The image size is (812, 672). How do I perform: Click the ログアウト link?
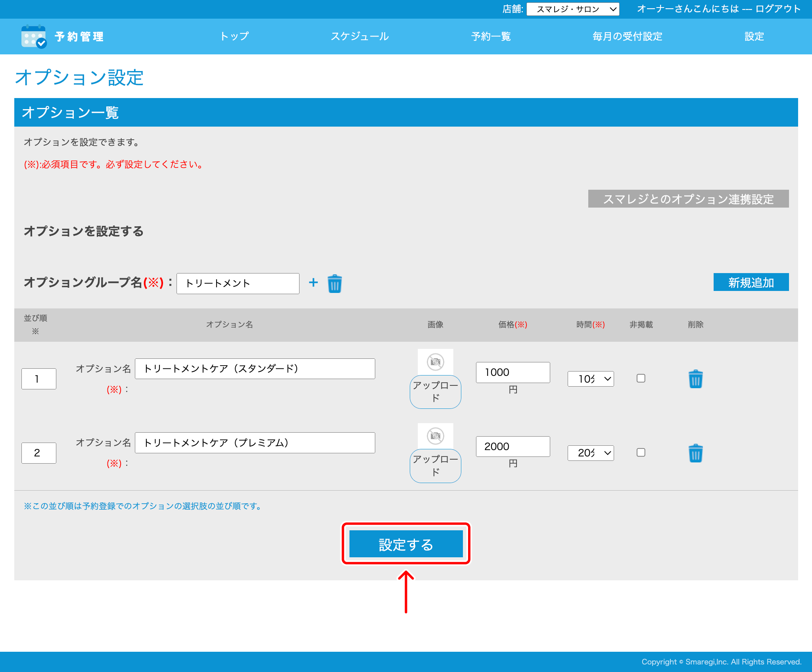pos(778,9)
